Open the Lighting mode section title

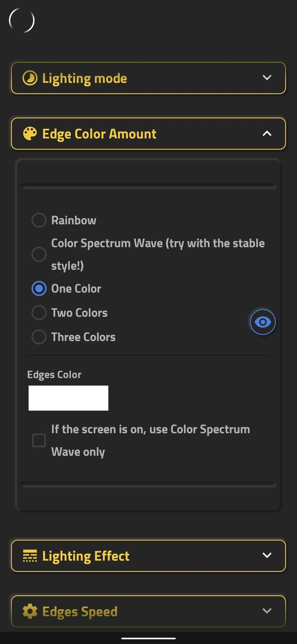(85, 79)
